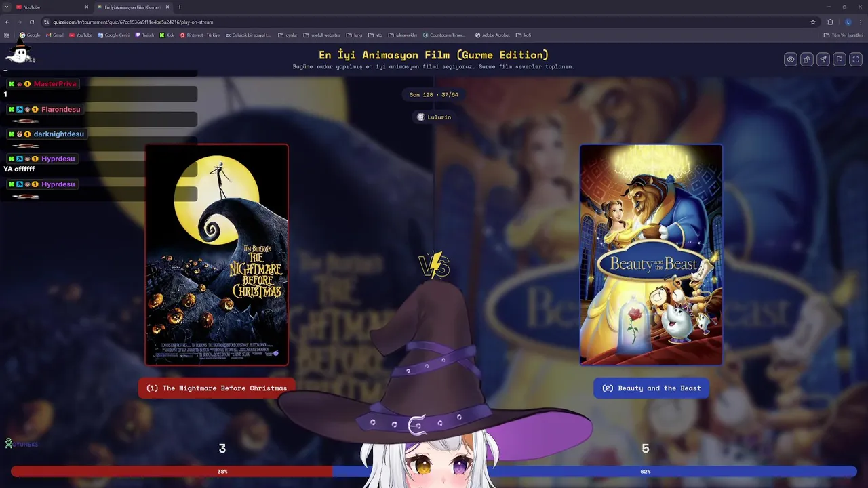Open the Adobe Acrobat bookmark
Viewport: 868px width, 488px height.
(x=492, y=35)
